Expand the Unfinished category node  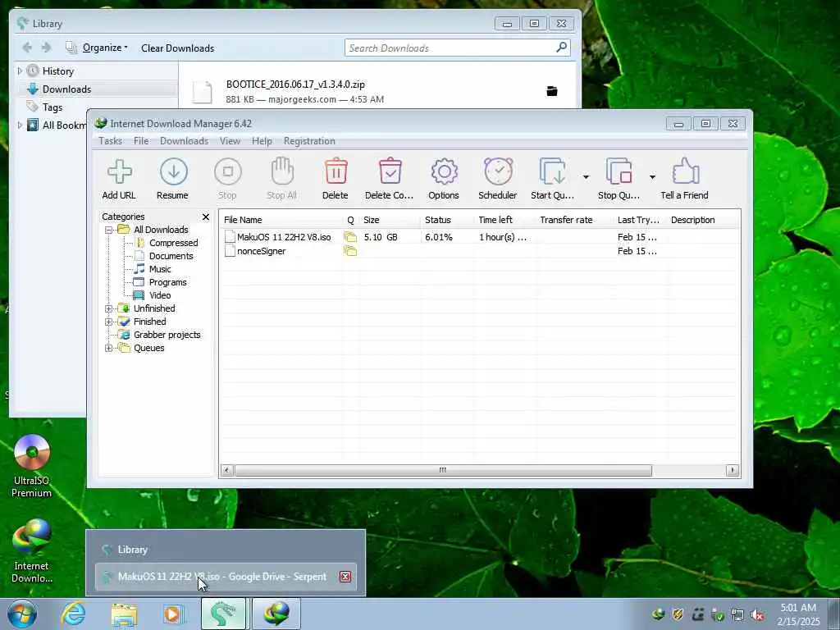(108, 308)
